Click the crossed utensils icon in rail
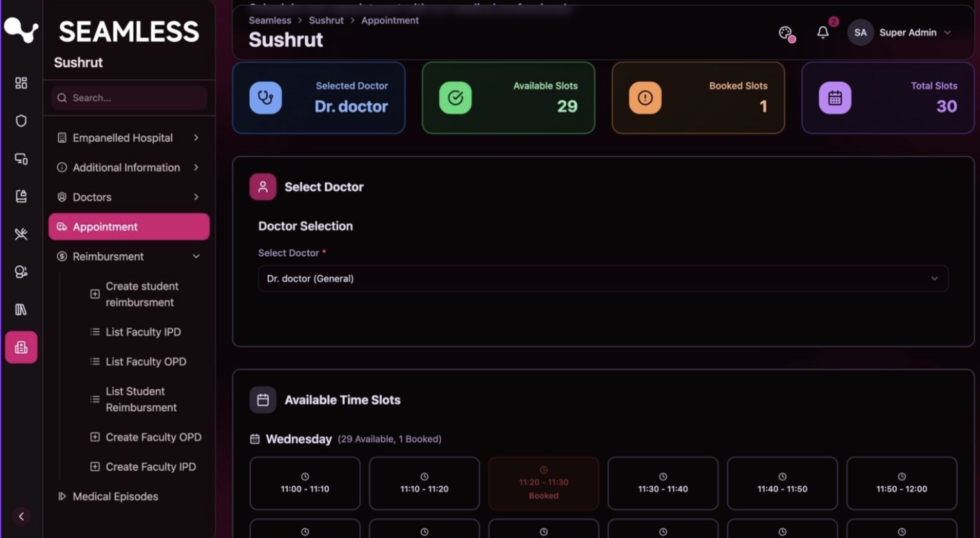The width and height of the screenshot is (980, 538). coord(21,234)
